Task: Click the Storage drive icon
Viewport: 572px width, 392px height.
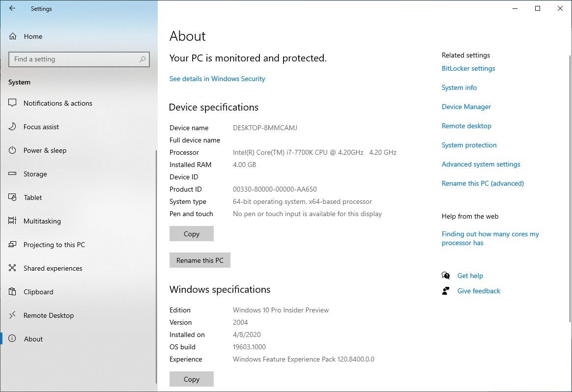Action: (13, 174)
